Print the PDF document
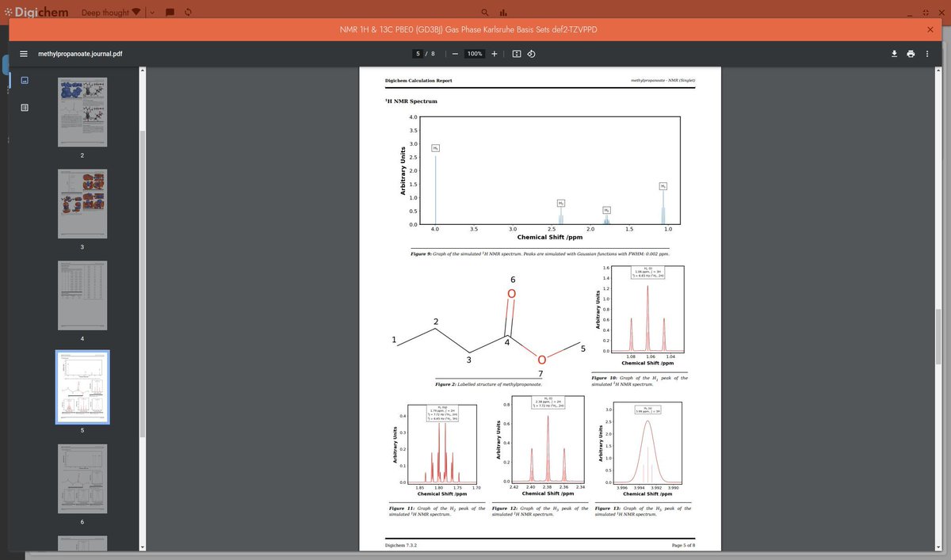The image size is (951, 560). [911, 54]
